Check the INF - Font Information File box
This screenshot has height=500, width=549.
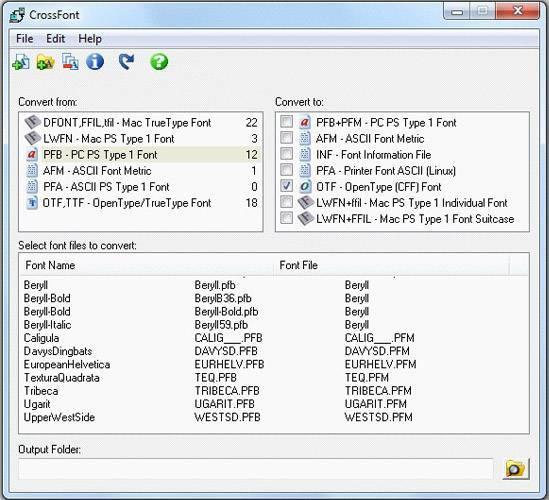coord(286,154)
